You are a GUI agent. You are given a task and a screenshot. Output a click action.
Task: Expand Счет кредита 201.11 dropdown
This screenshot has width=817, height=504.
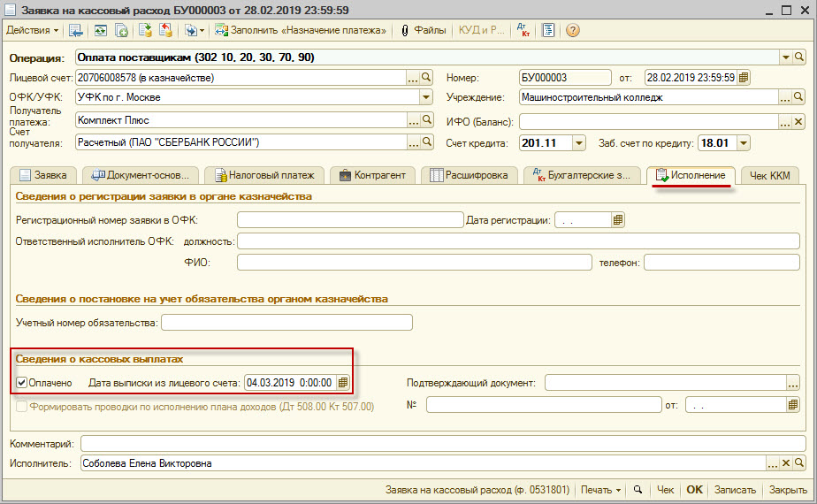[579, 143]
